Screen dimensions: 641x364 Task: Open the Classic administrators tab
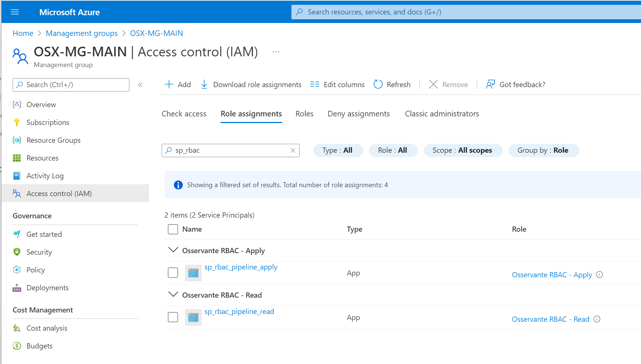coord(442,114)
